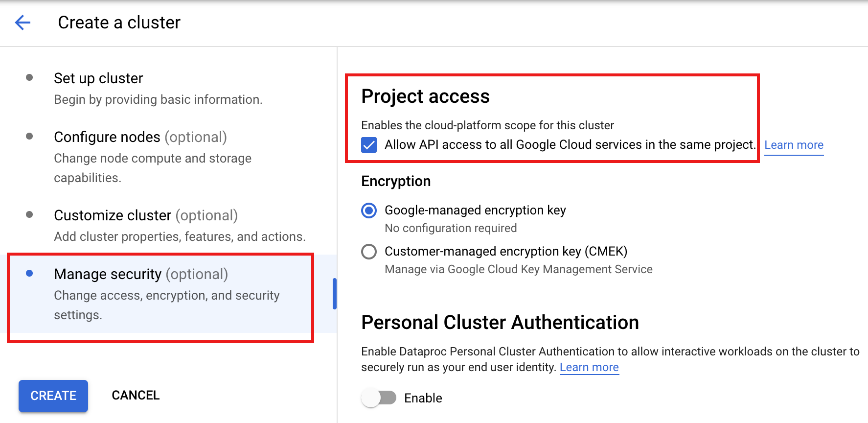Uncheck Allow API access checkbox
This screenshot has height=423, width=868.
[369, 145]
